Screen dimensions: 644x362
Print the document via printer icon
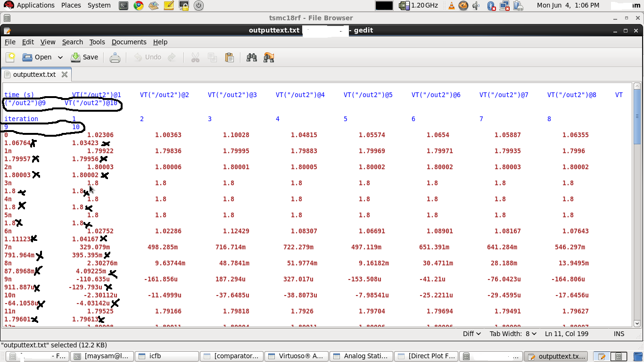point(115,58)
